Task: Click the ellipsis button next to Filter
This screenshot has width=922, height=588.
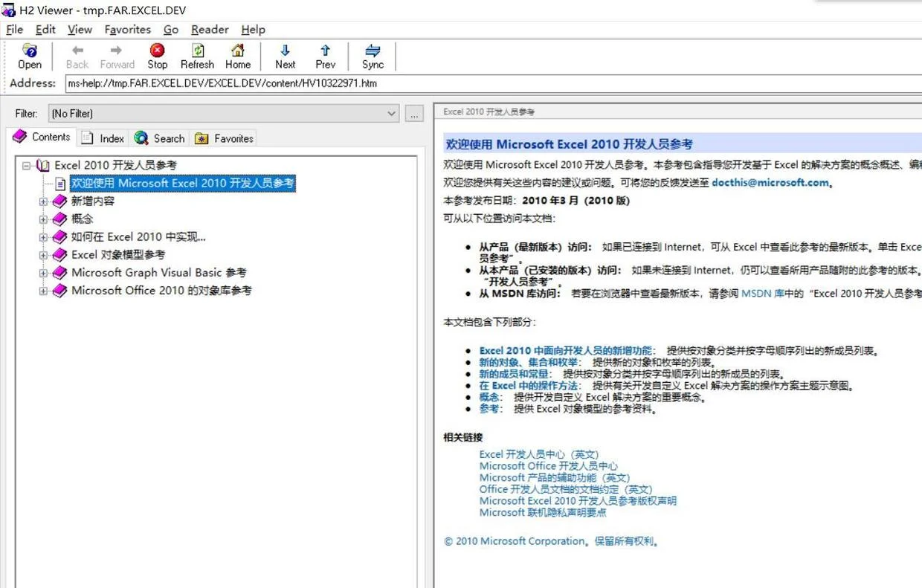Action: (x=414, y=114)
